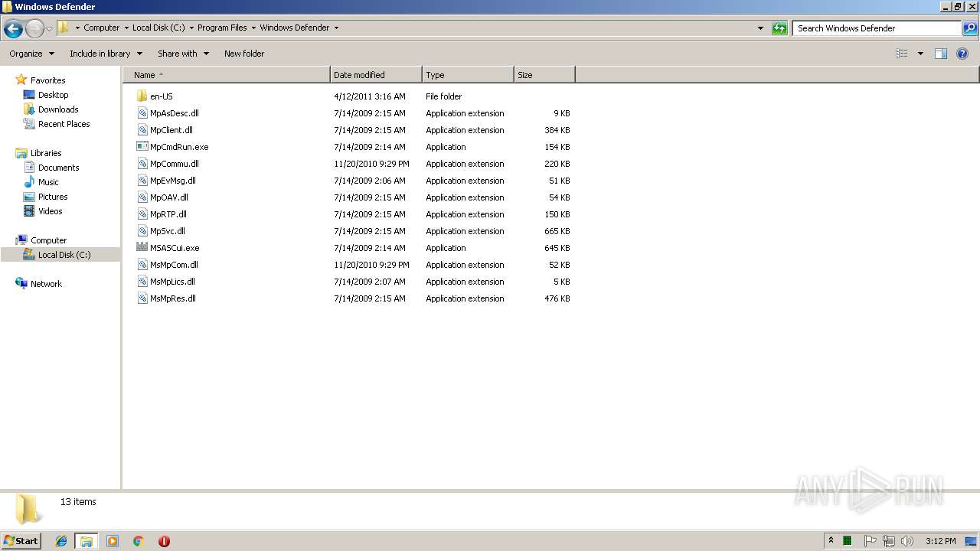Click the Back navigation arrow
The width and height of the screenshot is (980, 551).
[x=13, y=29]
